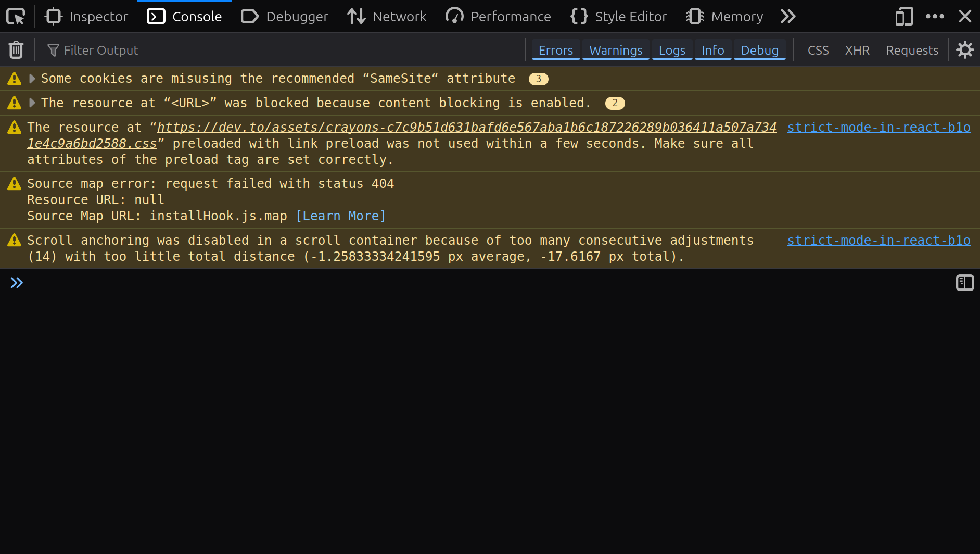Click the SameSite warning count badge
This screenshot has width=980, height=554.
(538, 79)
